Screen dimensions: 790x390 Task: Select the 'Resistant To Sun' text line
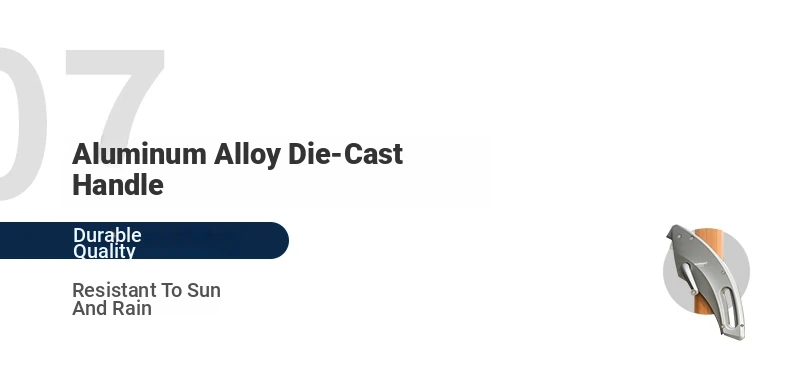[147, 290]
